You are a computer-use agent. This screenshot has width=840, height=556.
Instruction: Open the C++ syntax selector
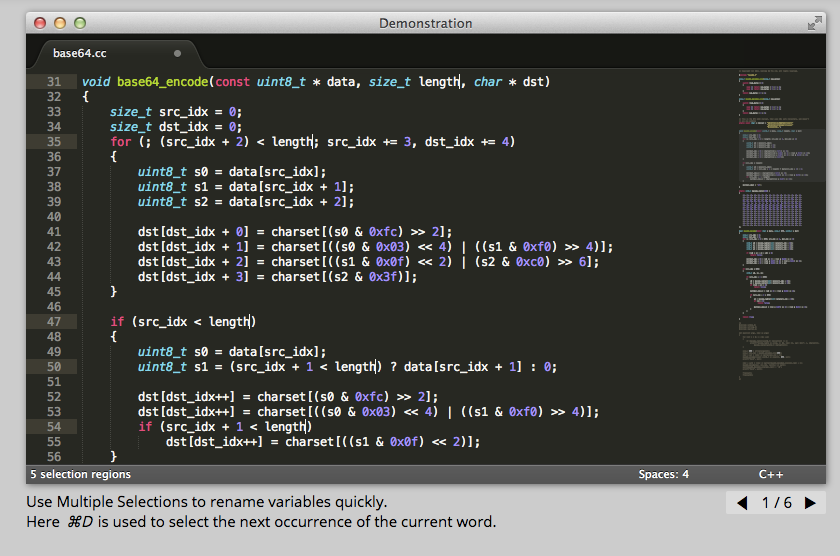[x=771, y=474]
